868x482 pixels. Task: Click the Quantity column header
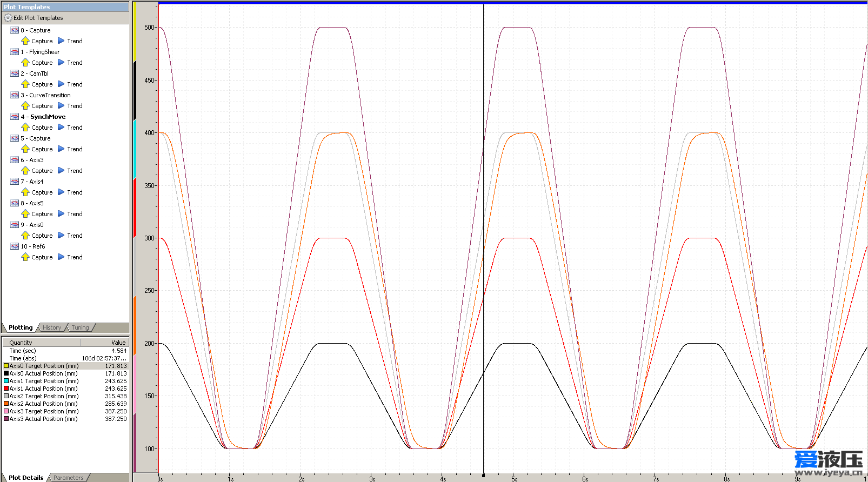[42, 343]
